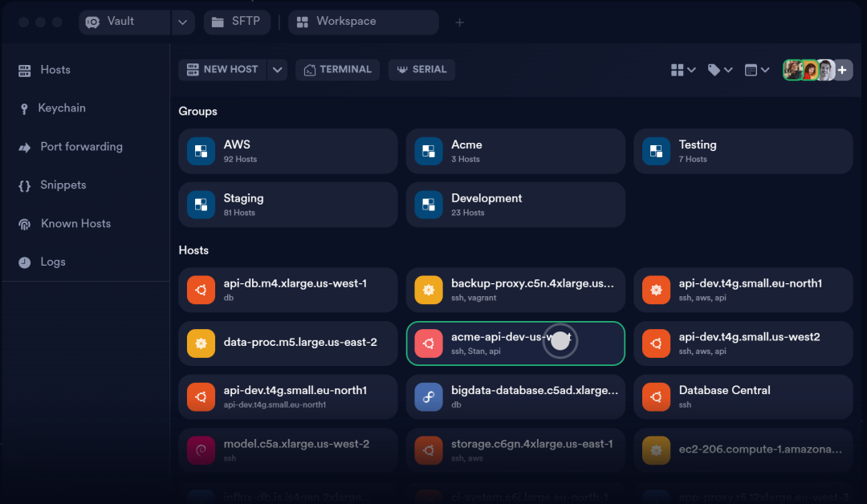
Task: Open the Snippets sidebar section
Action: coord(52,185)
